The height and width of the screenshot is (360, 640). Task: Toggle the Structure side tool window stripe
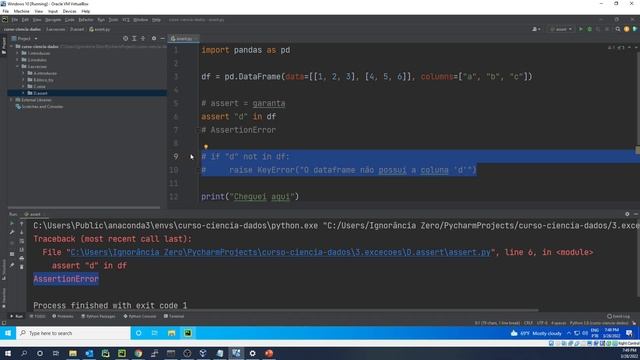tap(4, 269)
